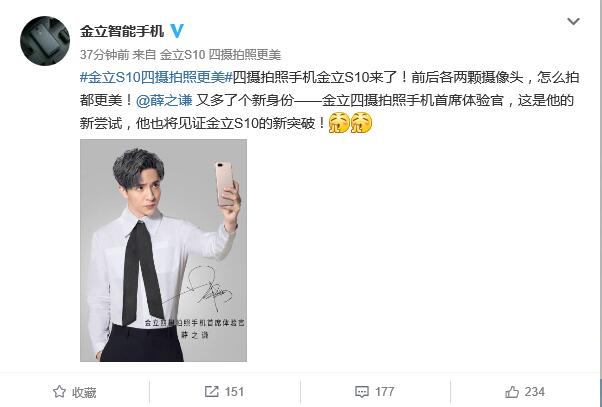Click the 234 likes count
Image resolution: width=602 pixels, height=407 pixels.
[x=535, y=392]
